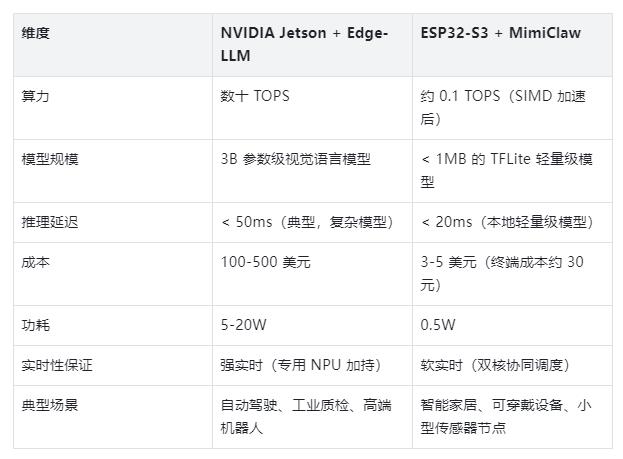Select the 成本 row label
Image resolution: width=623 pixels, height=459 pixels.
coord(36,262)
